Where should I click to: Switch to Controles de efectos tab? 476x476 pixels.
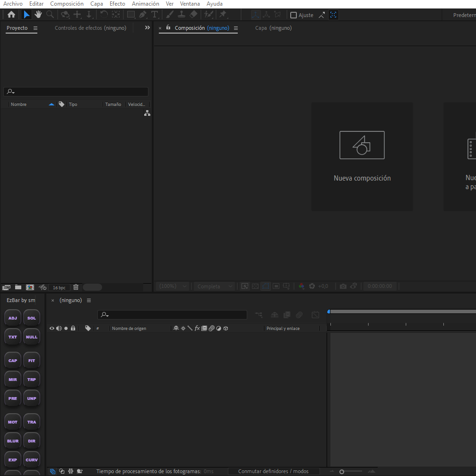click(x=90, y=28)
